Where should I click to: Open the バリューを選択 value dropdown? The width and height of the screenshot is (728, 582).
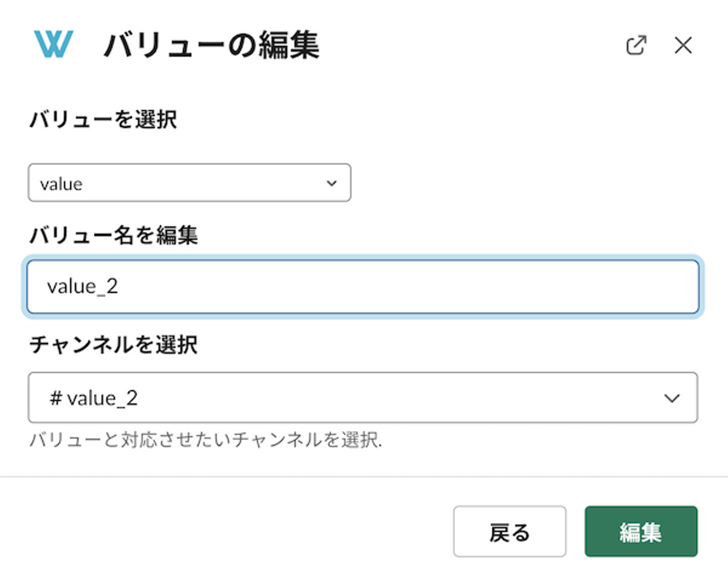(x=189, y=183)
